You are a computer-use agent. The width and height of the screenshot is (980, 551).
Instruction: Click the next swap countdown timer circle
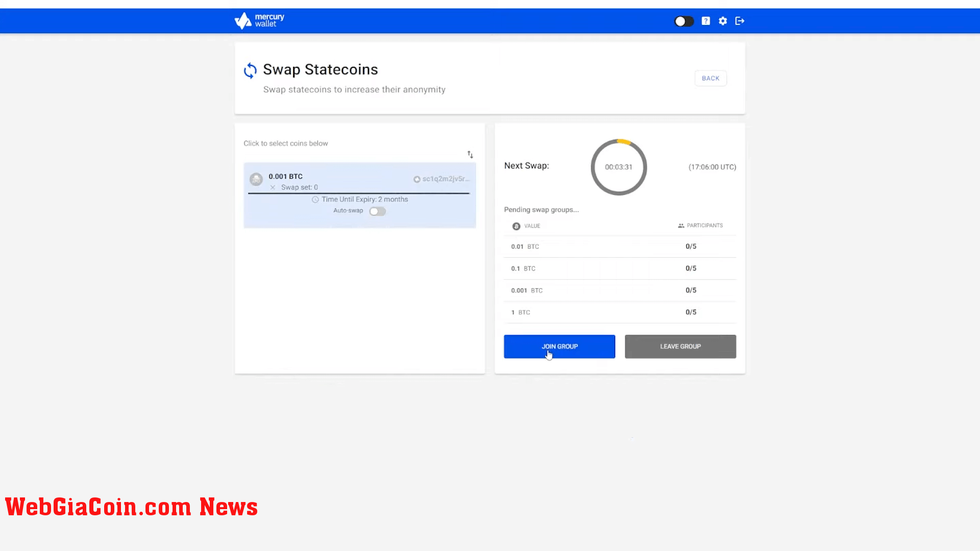(x=619, y=167)
